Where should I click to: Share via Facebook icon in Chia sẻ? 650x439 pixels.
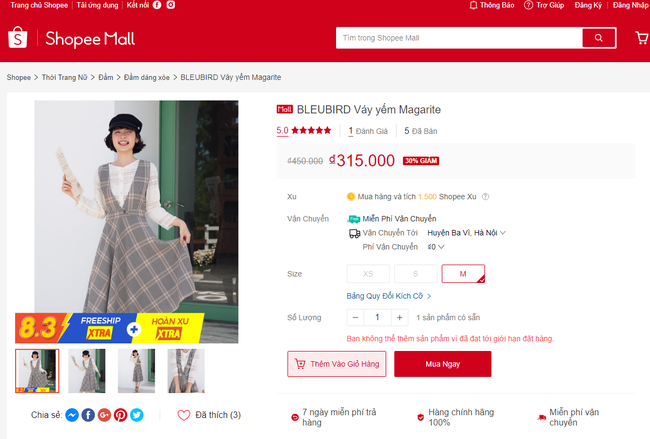88,415
